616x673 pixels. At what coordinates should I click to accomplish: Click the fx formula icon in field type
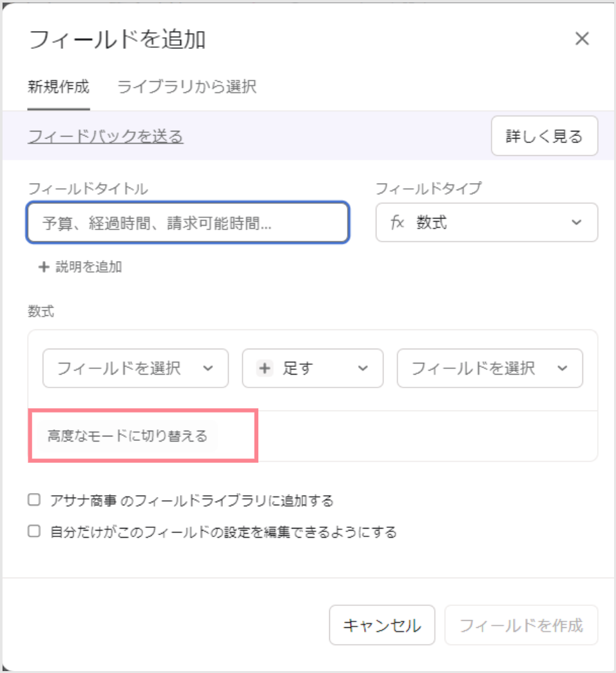tap(397, 222)
